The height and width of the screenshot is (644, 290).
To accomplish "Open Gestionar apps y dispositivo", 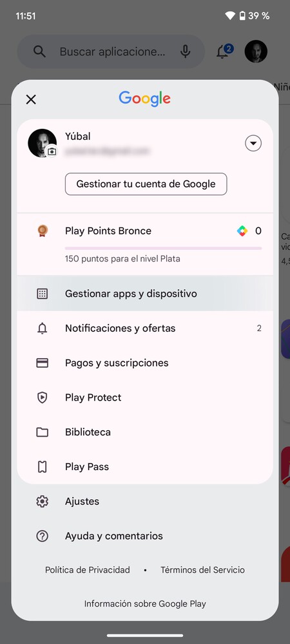I will (145, 294).
